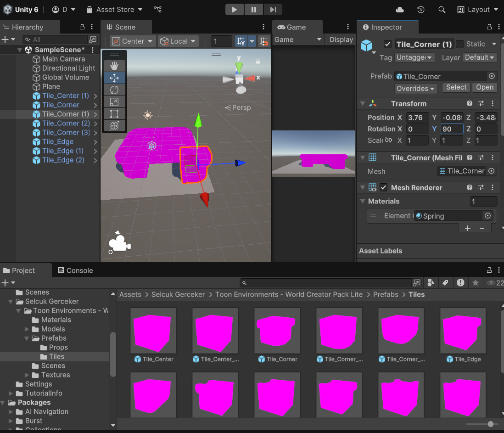
Task: Click the grid snap increment icon
Action: [264, 41]
